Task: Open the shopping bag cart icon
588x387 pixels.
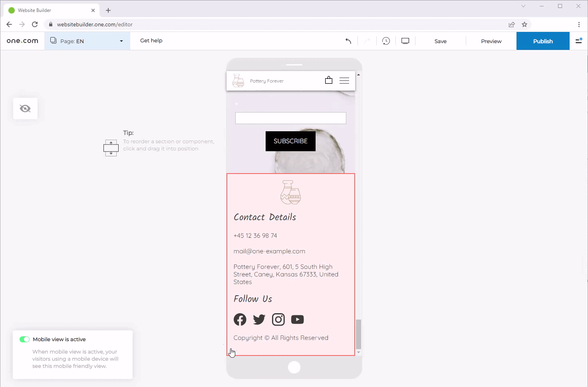Action: (x=328, y=81)
